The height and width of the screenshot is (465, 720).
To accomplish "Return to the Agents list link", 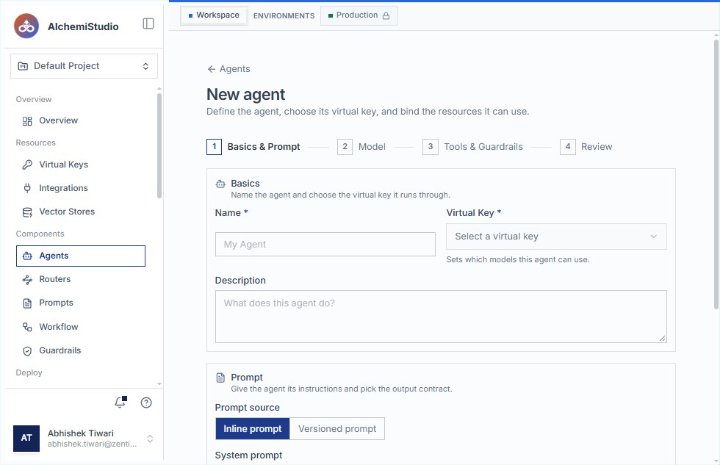I will click(x=229, y=69).
